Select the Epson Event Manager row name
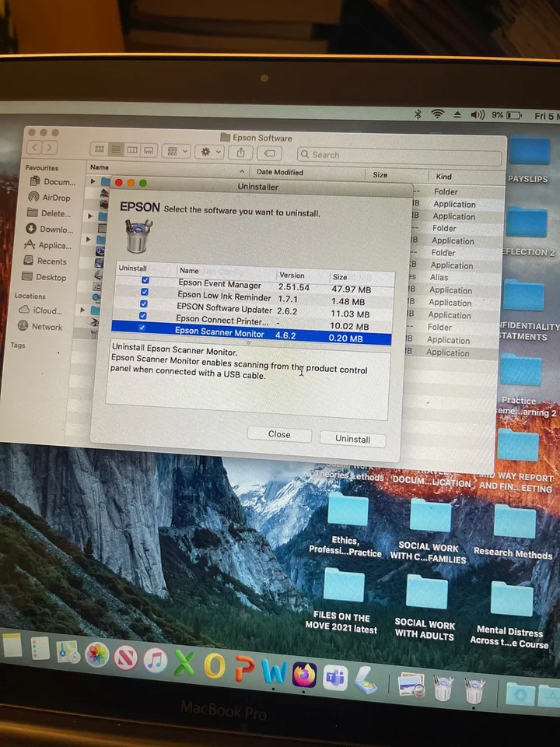 [219, 284]
